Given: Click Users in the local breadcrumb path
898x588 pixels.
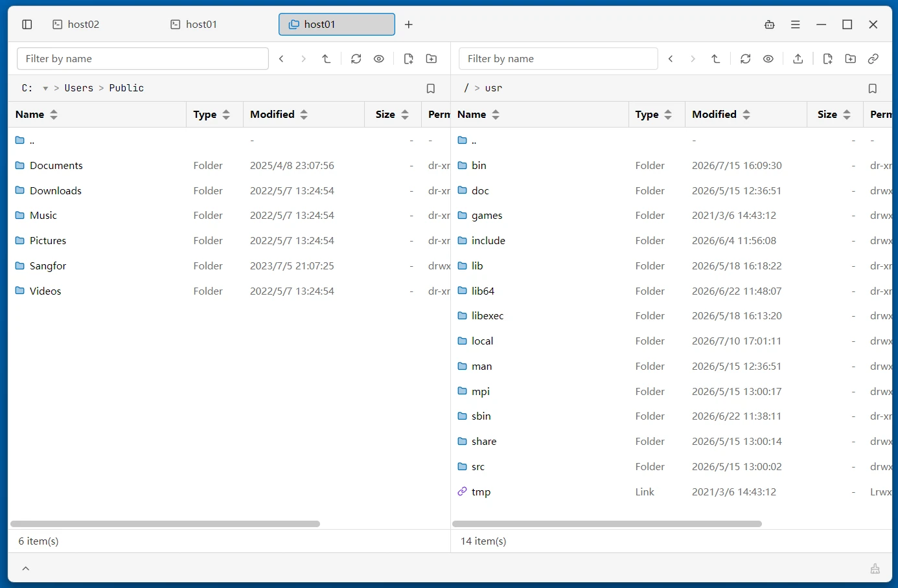Looking at the screenshot, I should pyautogui.click(x=79, y=88).
